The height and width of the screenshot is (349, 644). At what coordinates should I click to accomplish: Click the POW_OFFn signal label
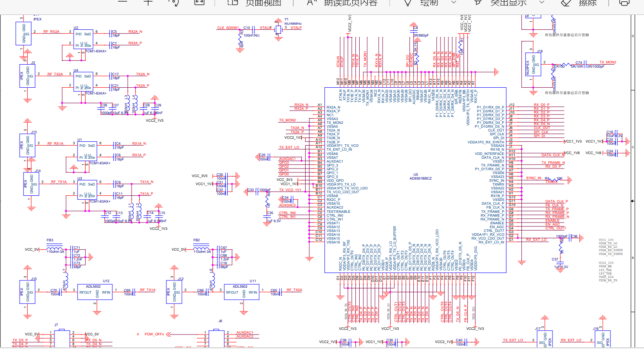click(x=154, y=334)
